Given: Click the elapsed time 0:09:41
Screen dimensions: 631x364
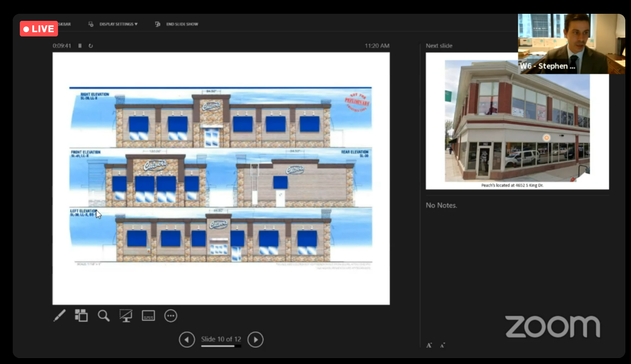Looking at the screenshot, I should 62,46.
